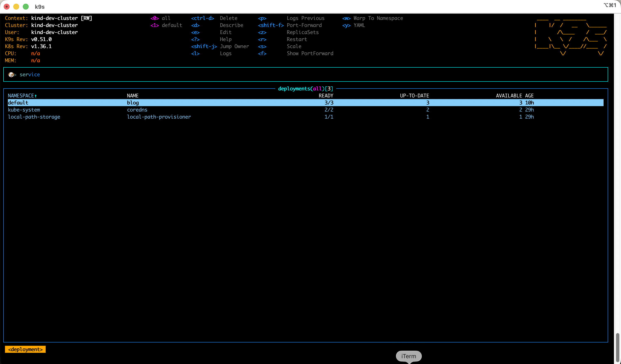The image size is (621, 364).
Task: Click the <z> ReplicaSets hint
Action: [x=288, y=32]
